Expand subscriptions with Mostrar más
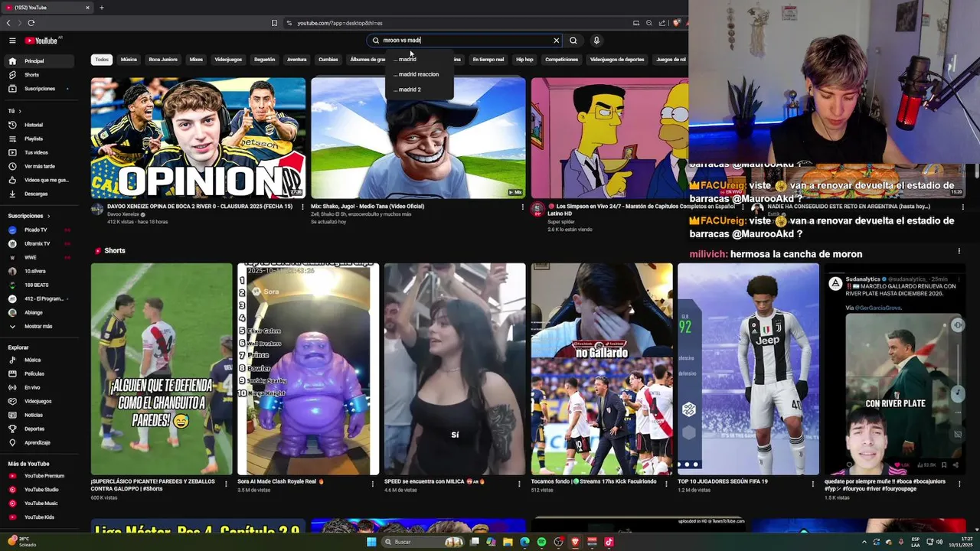This screenshot has height=551, width=980. point(41,326)
